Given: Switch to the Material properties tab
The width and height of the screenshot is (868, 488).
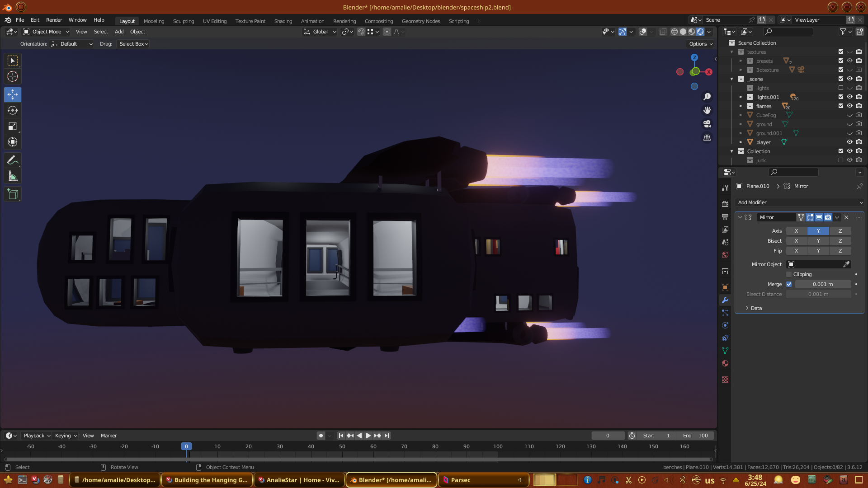Looking at the screenshot, I should (x=725, y=363).
